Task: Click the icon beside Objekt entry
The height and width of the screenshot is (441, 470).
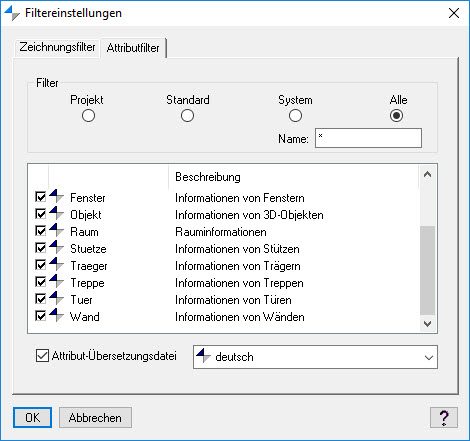Action: click(x=57, y=213)
